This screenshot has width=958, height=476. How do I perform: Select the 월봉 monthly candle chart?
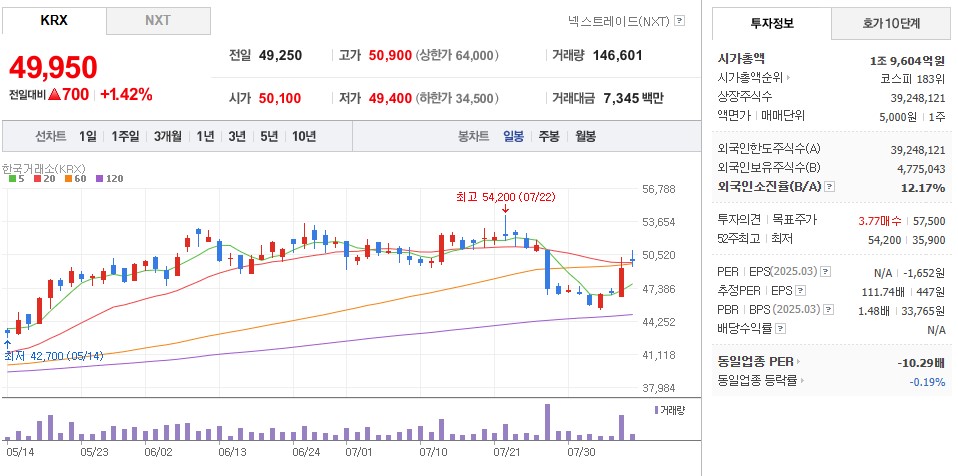tap(585, 136)
